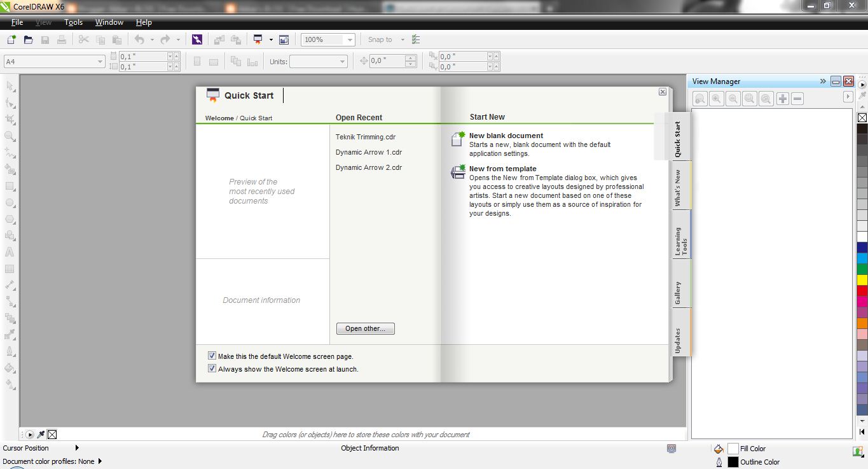This screenshot has width=868, height=469.
Task: Toggle Always show Welcome screen at launch
Action: point(212,368)
